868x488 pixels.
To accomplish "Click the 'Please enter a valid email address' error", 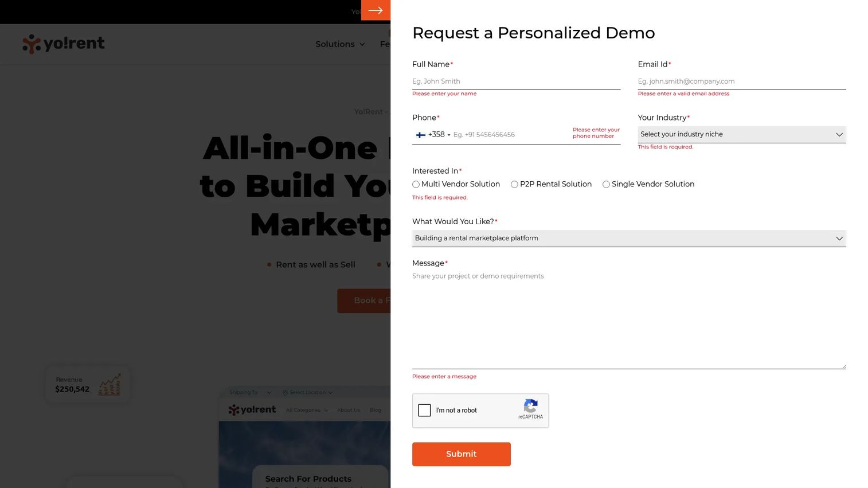I will point(683,94).
